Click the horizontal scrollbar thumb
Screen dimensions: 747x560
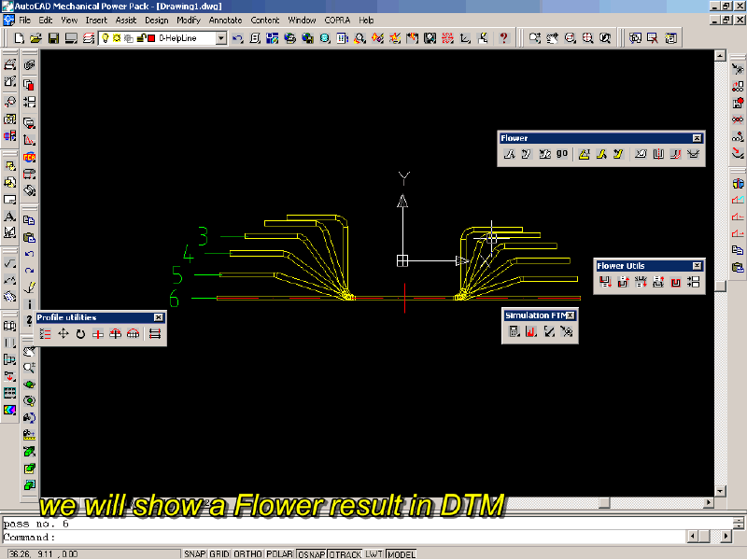point(604,502)
